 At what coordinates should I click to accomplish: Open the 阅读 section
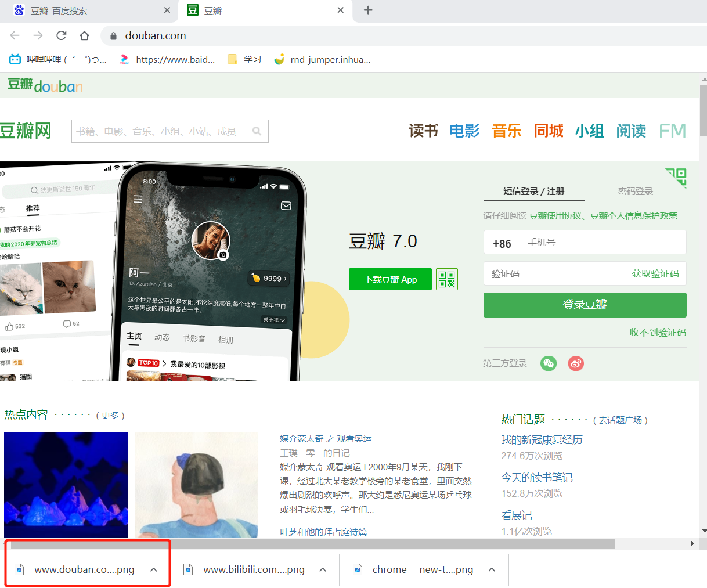coord(631,131)
